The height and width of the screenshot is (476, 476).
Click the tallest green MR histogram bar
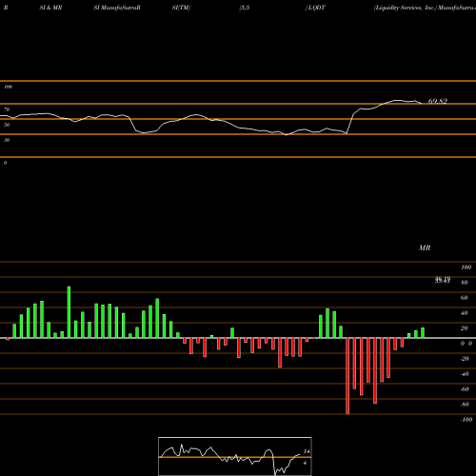[x=69, y=312]
